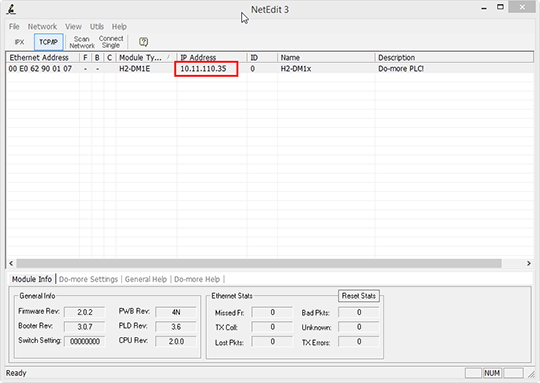Click Bad Pkts value field
Image resolution: width=540 pixels, height=383 pixels.
pyautogui.click(x=359, y=312)
